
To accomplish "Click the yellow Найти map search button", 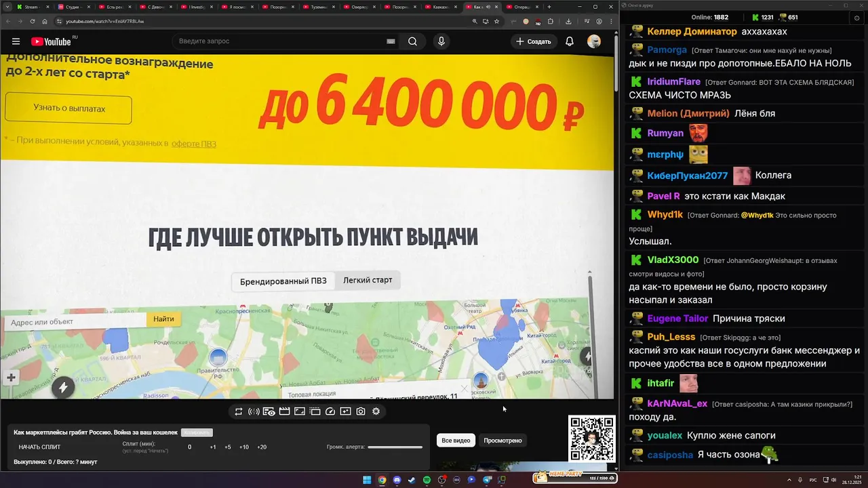I will click(163, 319).
